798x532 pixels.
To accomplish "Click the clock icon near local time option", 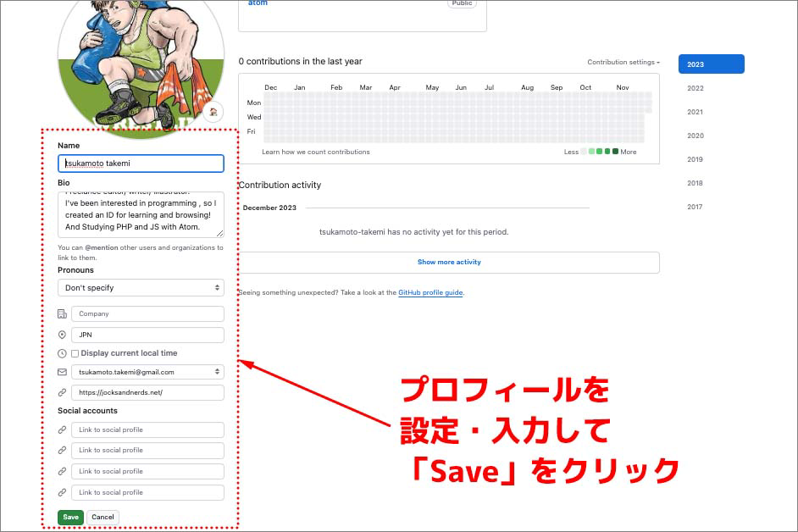I will [61, 353].
